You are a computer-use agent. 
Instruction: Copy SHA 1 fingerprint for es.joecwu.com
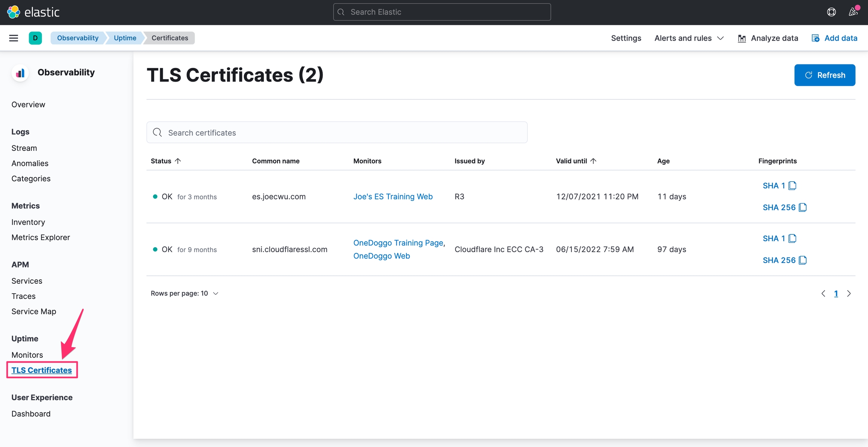[x=792, y=186]
